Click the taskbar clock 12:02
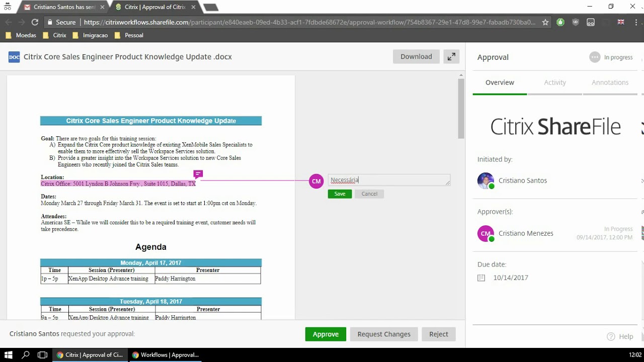Screen dimensions: 644x362 click(x=635, y=355)
